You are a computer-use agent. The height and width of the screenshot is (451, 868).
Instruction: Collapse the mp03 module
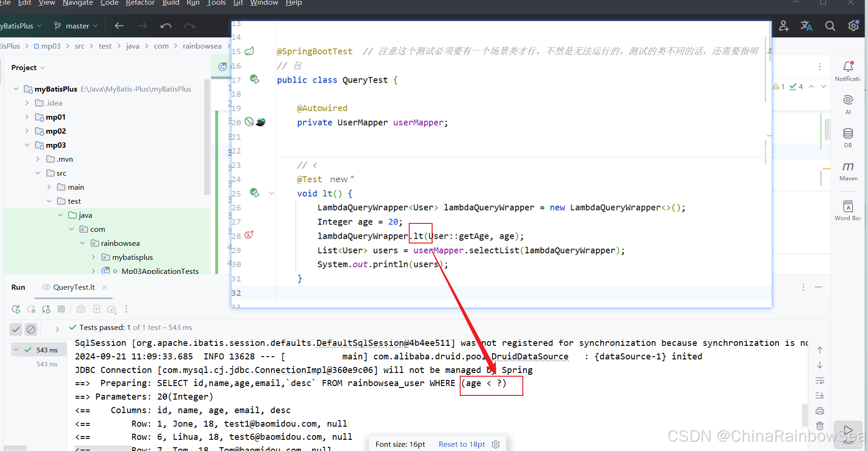tap(27, 145)
